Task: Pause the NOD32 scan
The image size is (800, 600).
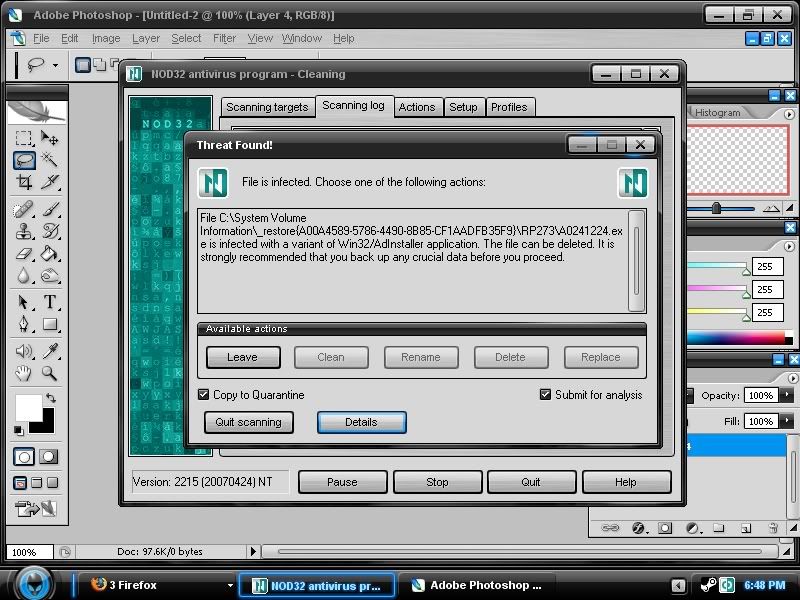Action: pyautogui.click(x=342, y=482)
